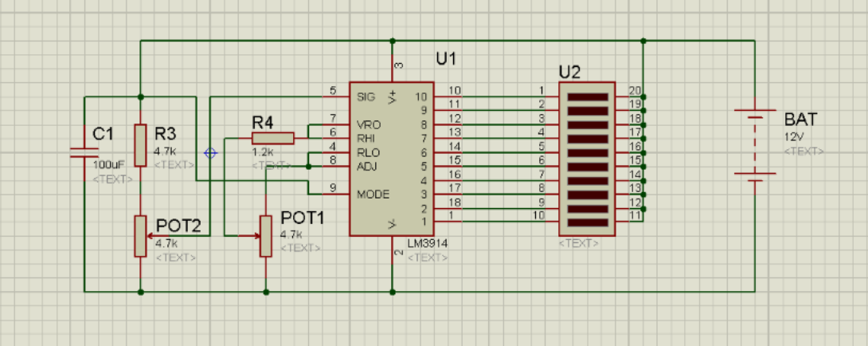The width and height of the screenshot is (868, 346).
Task: Select the POT2 potentiometer body
Action: 140,236
